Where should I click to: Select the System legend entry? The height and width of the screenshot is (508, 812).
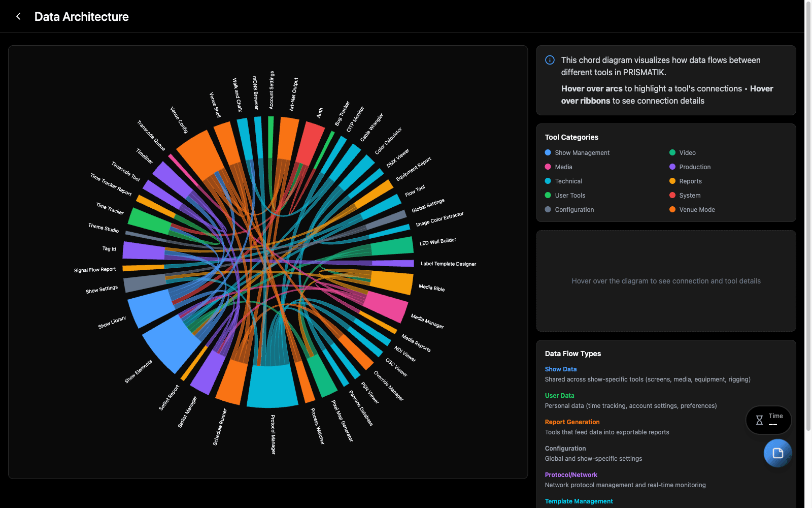685,195
